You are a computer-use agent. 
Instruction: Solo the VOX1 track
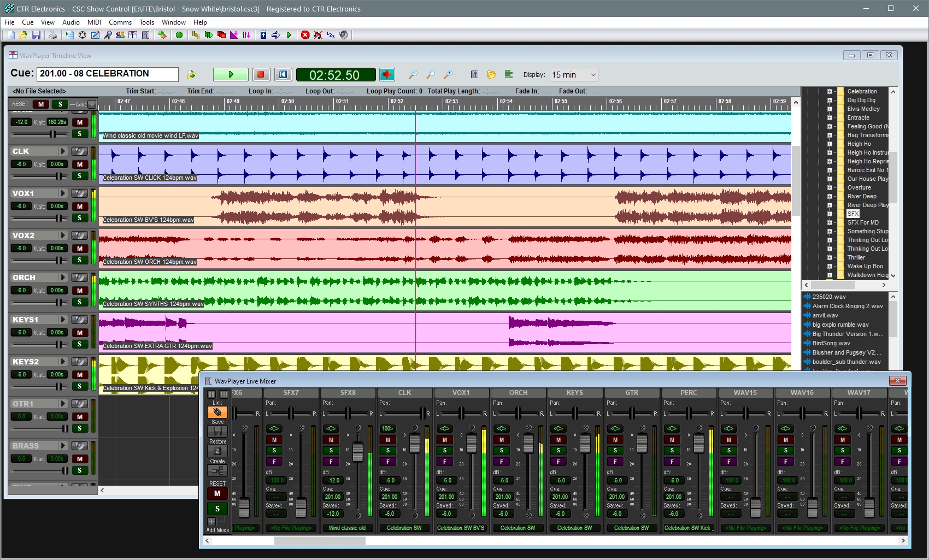80,217
